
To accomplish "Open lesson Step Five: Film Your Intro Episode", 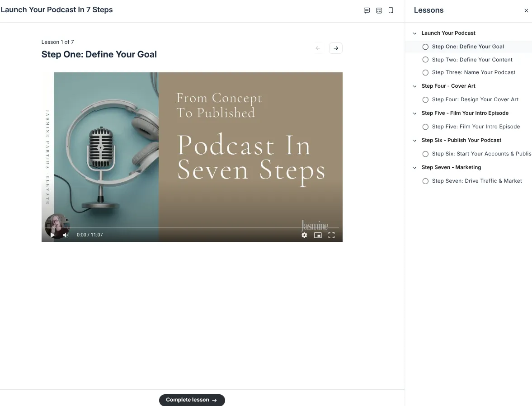I will click(476, 127).
